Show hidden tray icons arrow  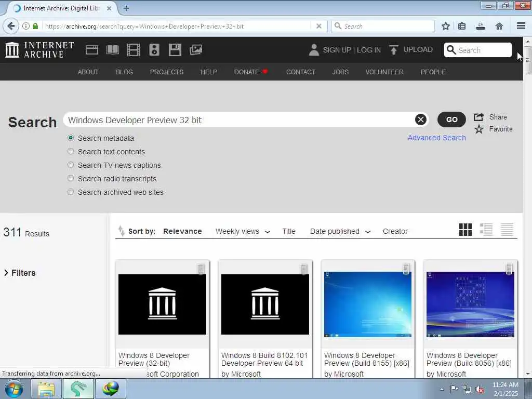pos(442,390)
